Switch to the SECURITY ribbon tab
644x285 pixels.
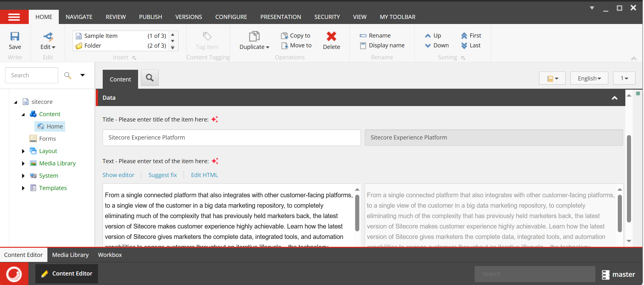tap(327, 17)
